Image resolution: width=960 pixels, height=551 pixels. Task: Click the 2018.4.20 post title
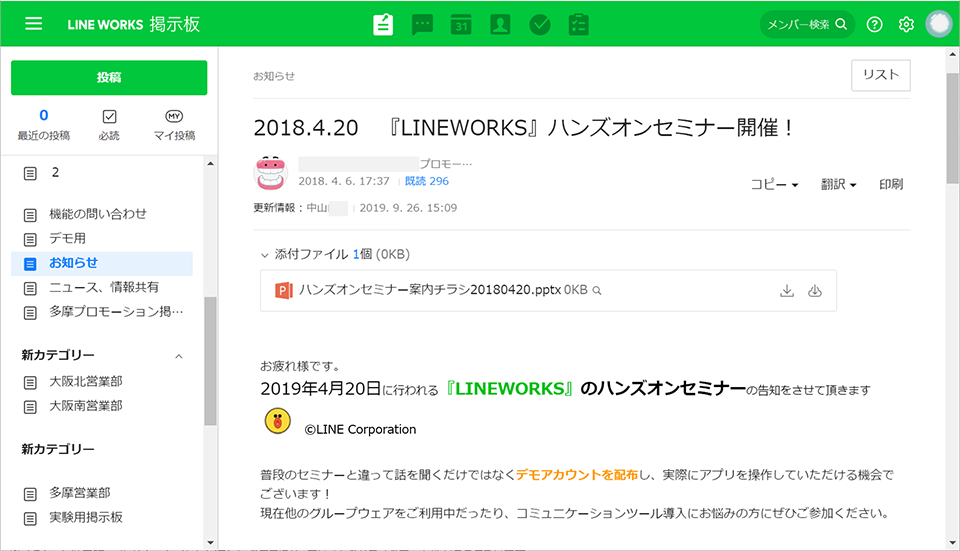(x=523, y=128)
